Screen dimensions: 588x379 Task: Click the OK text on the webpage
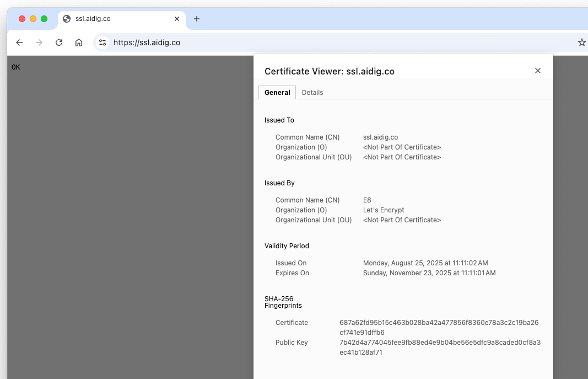(16, 67)
